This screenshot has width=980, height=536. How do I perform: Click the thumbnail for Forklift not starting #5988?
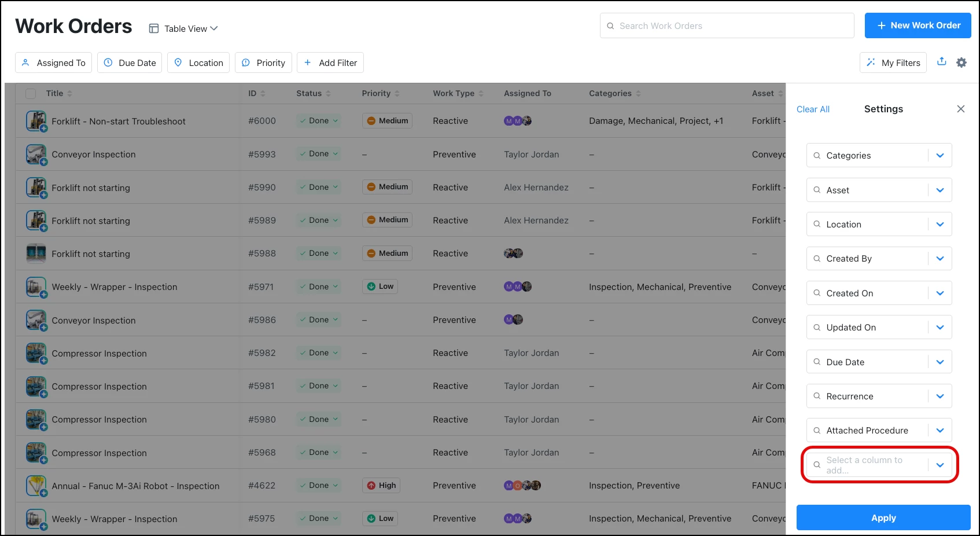click(36, 254)
